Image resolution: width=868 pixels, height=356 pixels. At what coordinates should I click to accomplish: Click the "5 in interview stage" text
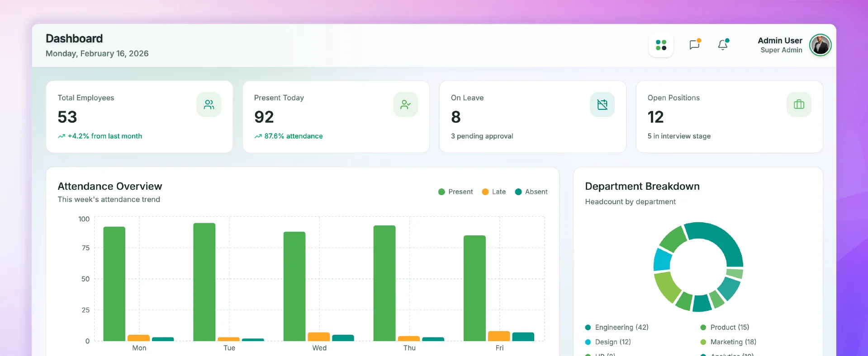click(x=679, y=136)
